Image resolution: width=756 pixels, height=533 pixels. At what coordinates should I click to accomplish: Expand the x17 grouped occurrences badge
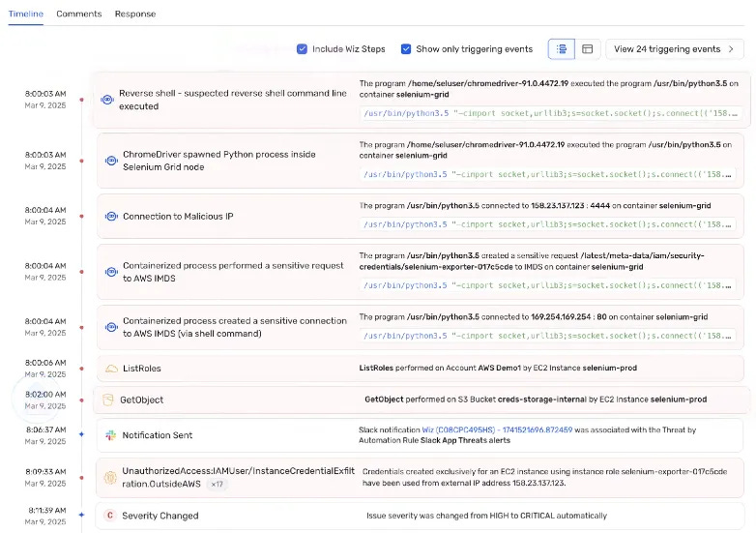pyautogui.click(x=217, y=485)
